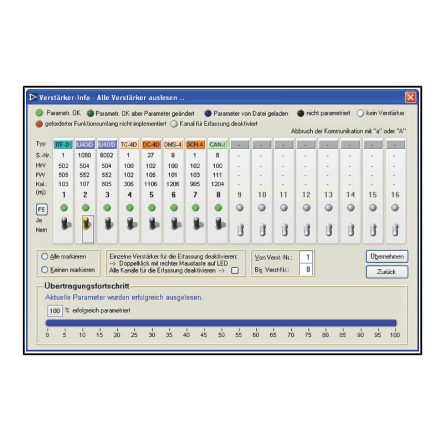Click the DMS-4 type label

pyautogui.click(x=173, y=144)
